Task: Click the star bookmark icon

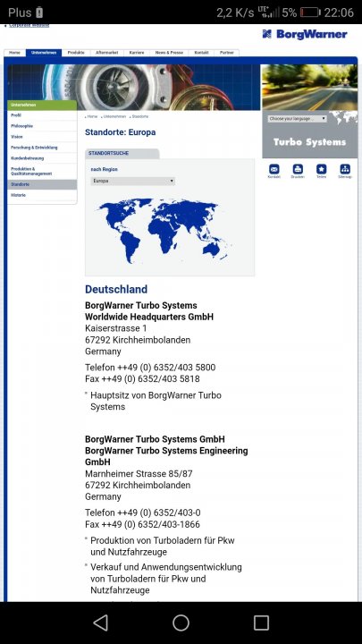Action: [x=322, y=169]
